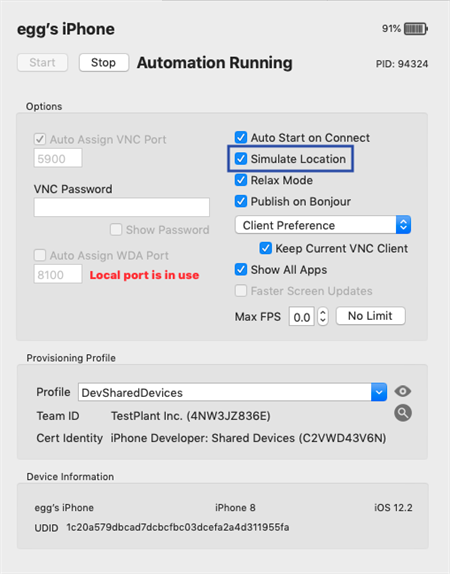Select the device UDID text
This screenshot has height=574, width=450.
point(178,527)
